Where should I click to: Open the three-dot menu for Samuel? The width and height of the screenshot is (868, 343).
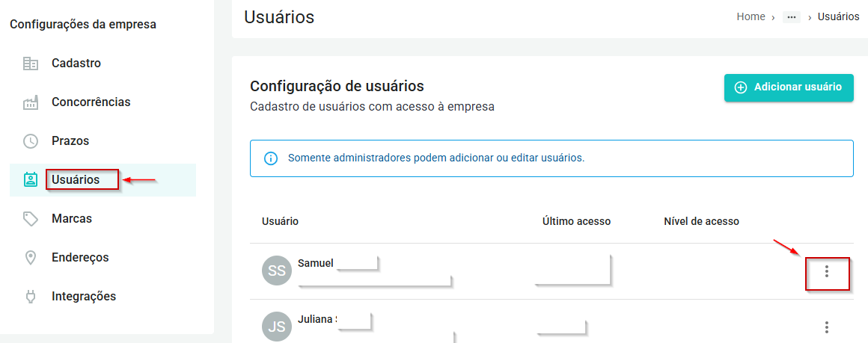pyautogui.click(x=827, y=271)
